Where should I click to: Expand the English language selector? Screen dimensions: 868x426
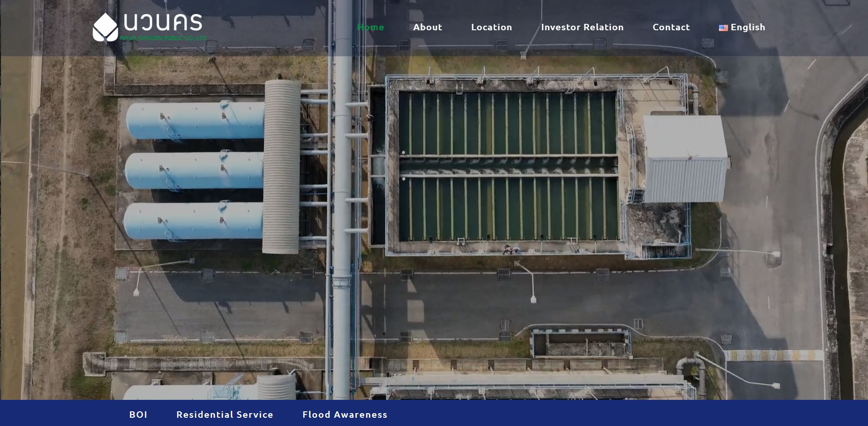747,28
